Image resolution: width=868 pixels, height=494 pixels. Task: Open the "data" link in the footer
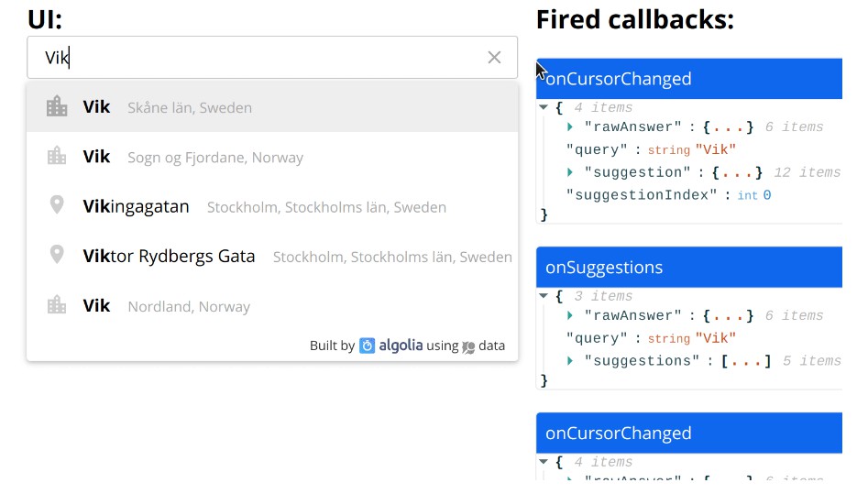point(491,346)
